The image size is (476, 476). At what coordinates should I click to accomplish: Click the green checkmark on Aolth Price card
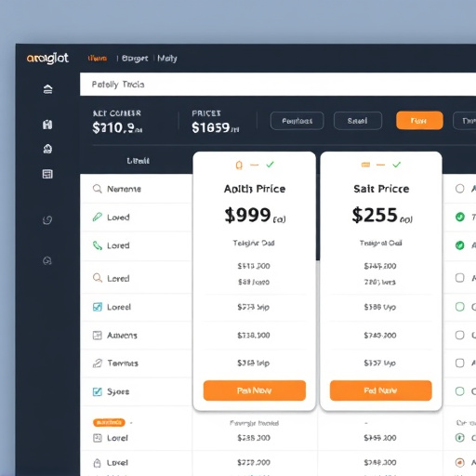coord(270,165)
